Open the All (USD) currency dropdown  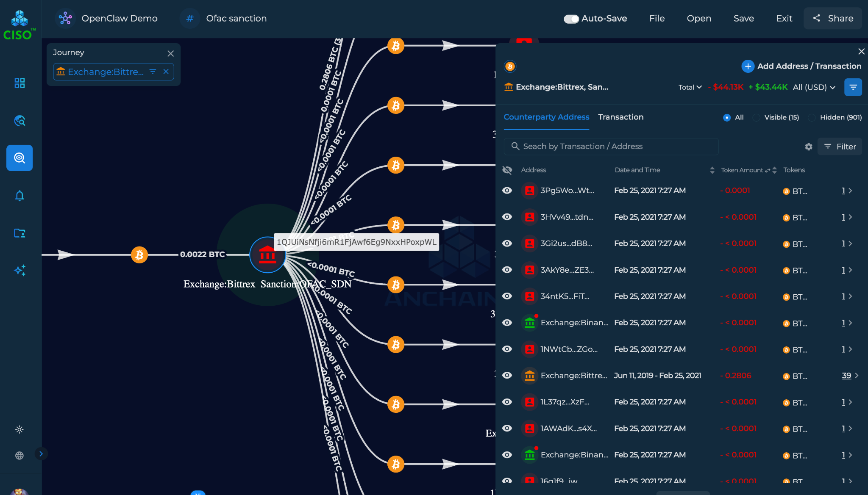814,87
